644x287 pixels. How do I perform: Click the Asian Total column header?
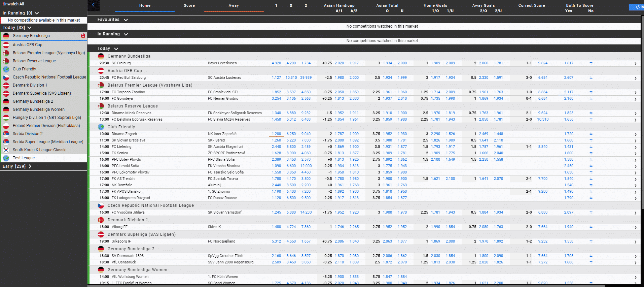[387, 6]
